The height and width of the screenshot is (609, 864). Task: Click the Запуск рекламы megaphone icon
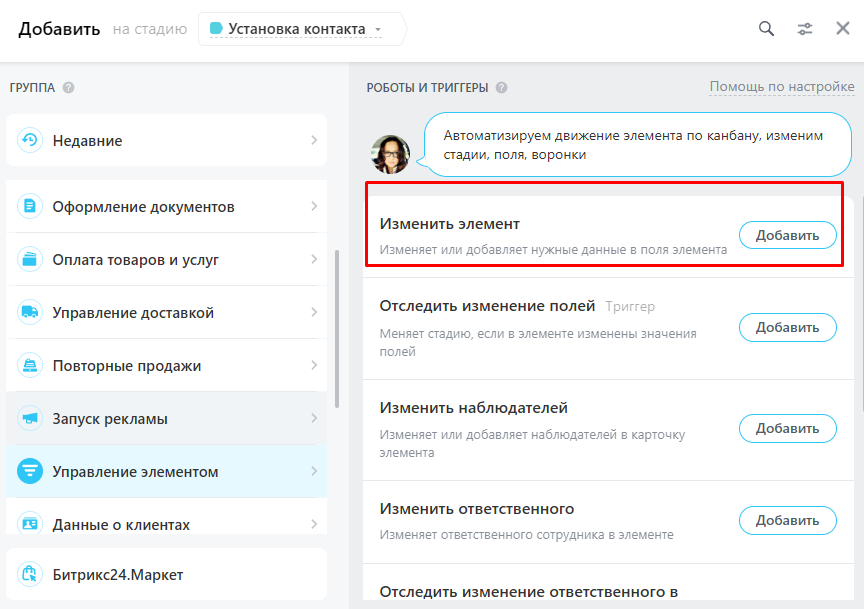30,418
